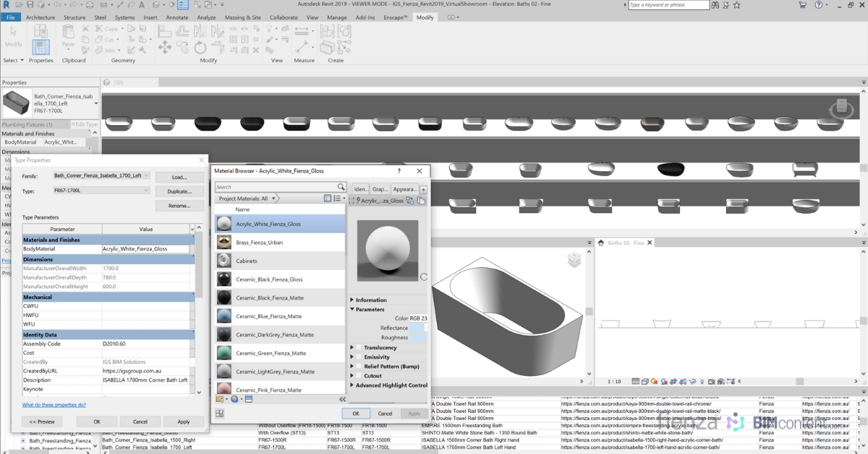Click the material preview sphere thumbnail
This screenshot has width=868, height=454.
388,250
